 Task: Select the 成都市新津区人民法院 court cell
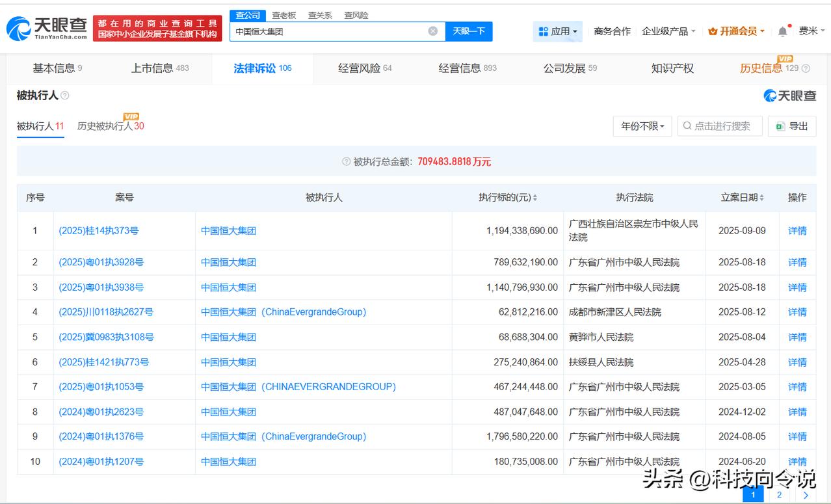(635, 312)
